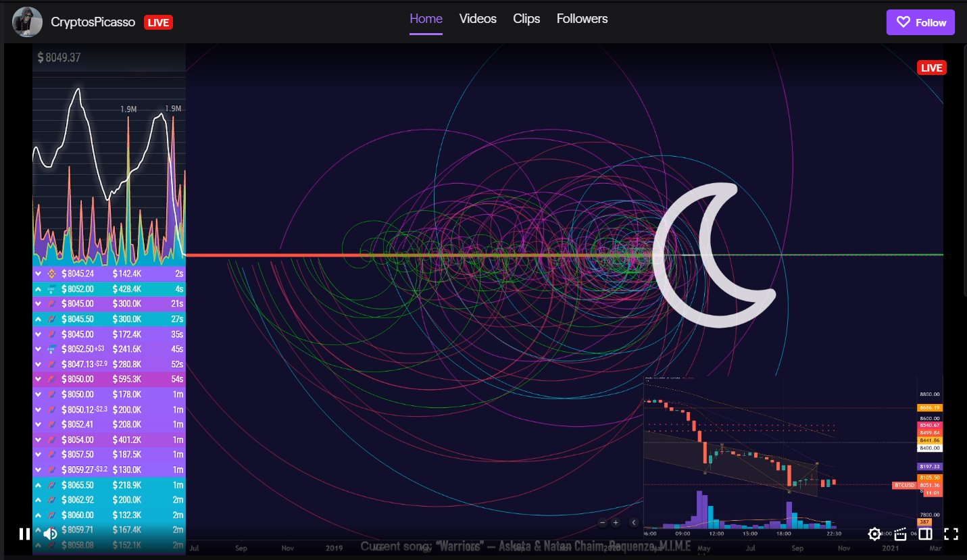Image resolution: width=967 pixels, height=560 pixels.
Task: Open the CryptosPicasso channel avatar
Action: [28, 22]
